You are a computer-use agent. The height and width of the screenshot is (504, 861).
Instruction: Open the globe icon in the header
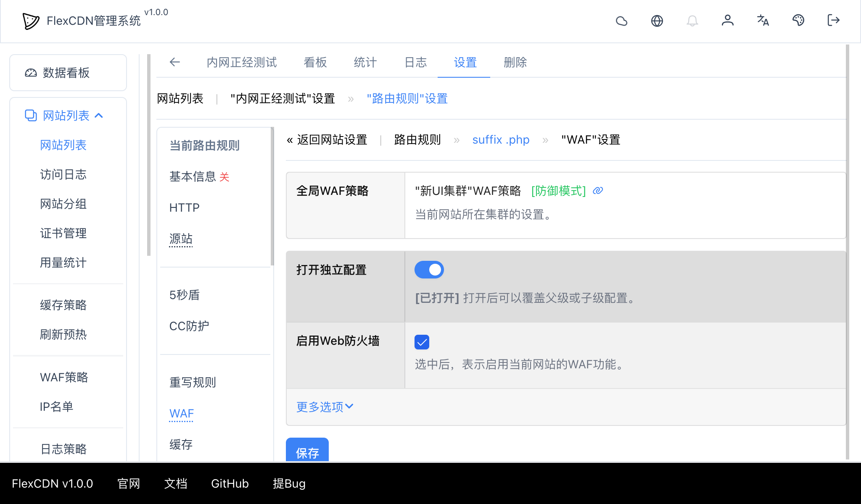657,21
